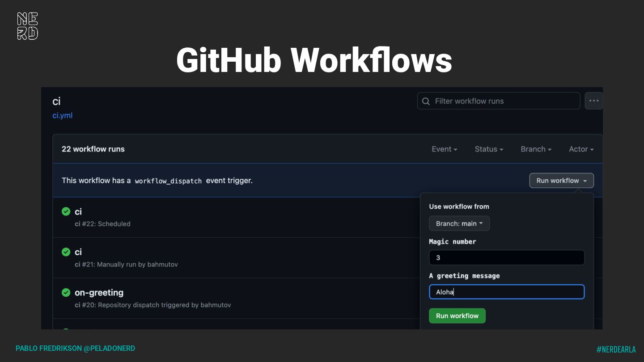Click the search magnifier icon in filter box

coord(426,101)
